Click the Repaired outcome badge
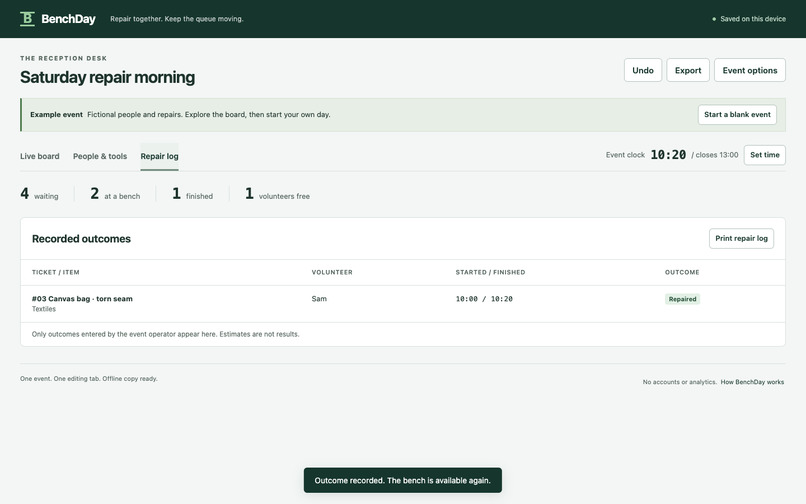Viewport: 806px width, 504px height. (x=682, y=299)
